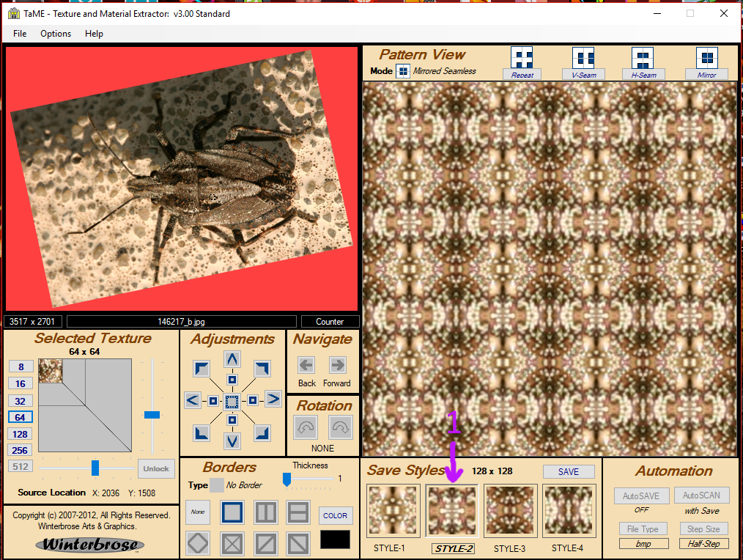Choose the horizontal split border type

(x=298, y=512)
